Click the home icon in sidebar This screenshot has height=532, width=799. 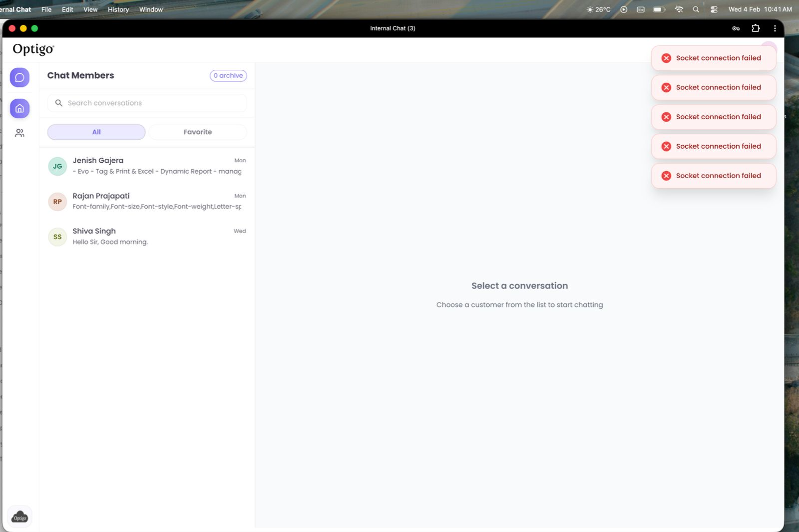(x=19, y=108)
